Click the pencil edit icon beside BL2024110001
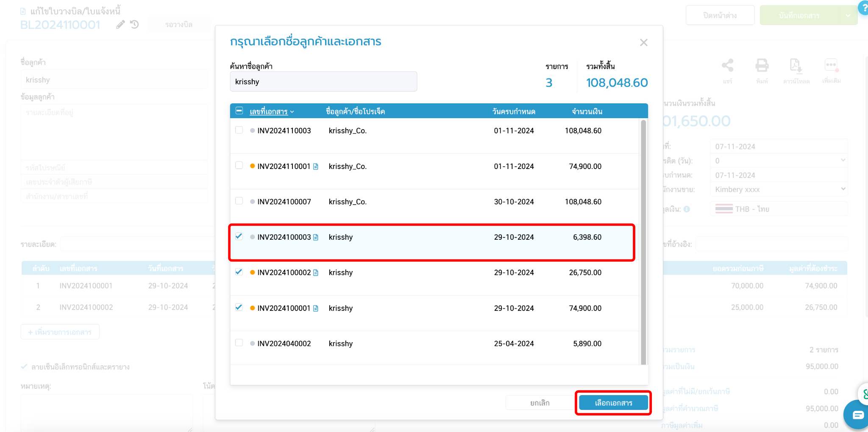 coord(120,25)
